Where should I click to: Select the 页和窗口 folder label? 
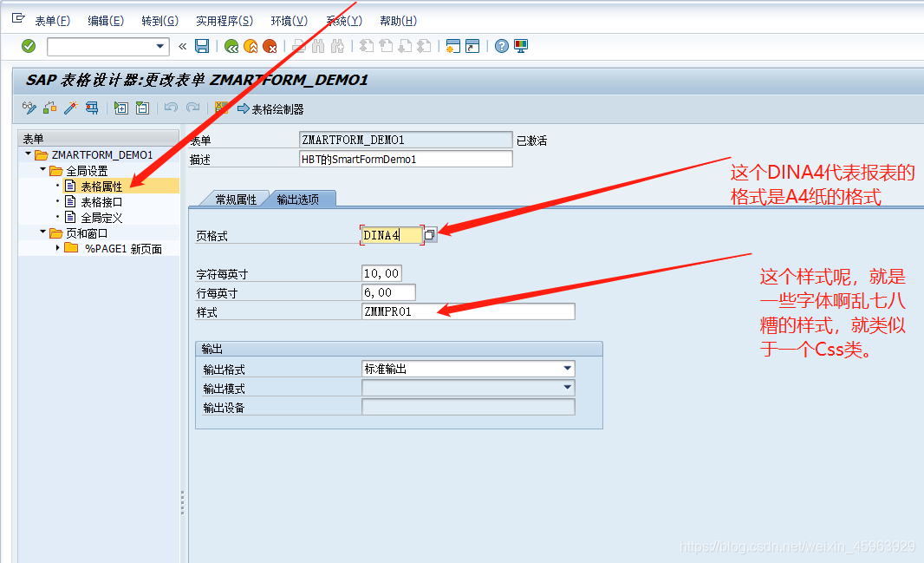[x=87, y=233]
